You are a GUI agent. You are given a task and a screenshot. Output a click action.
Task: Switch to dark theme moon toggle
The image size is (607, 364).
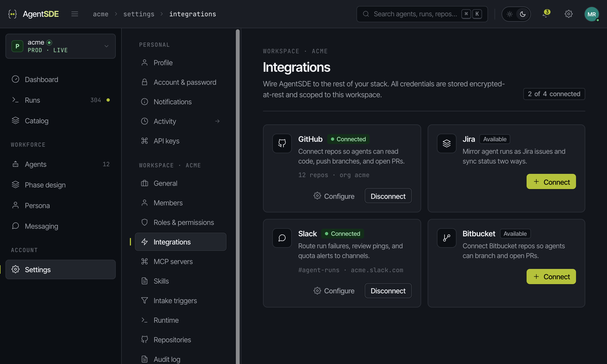click(523, 14)
